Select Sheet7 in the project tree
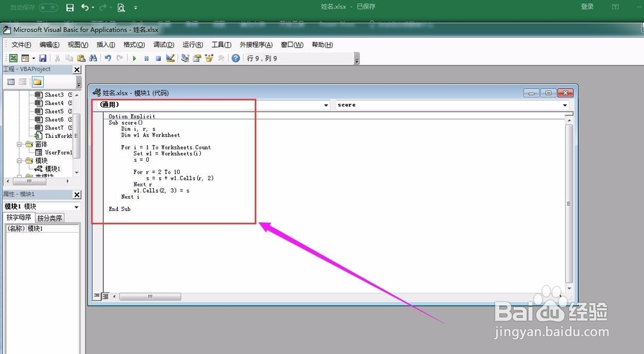This screenshot has height=354, width=644. [x=53, y=128]
